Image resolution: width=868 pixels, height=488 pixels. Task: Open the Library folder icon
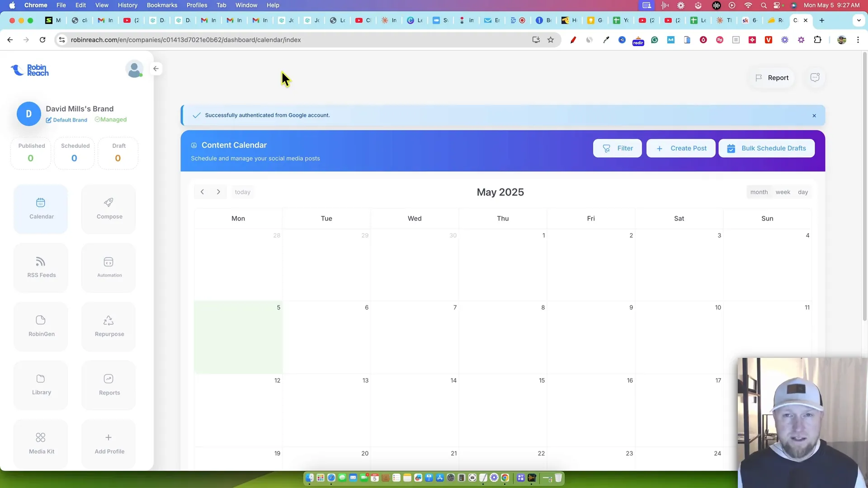click(41, 379)
